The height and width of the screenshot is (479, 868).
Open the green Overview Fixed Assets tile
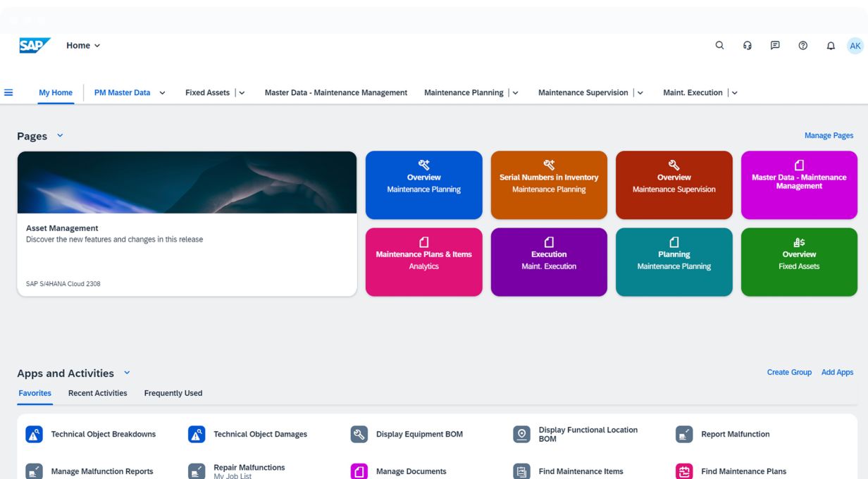tap(799, 261)
